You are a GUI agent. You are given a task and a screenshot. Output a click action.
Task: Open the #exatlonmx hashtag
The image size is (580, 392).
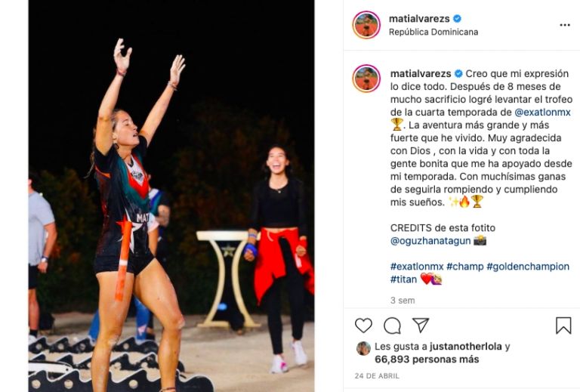pos(417,267)
